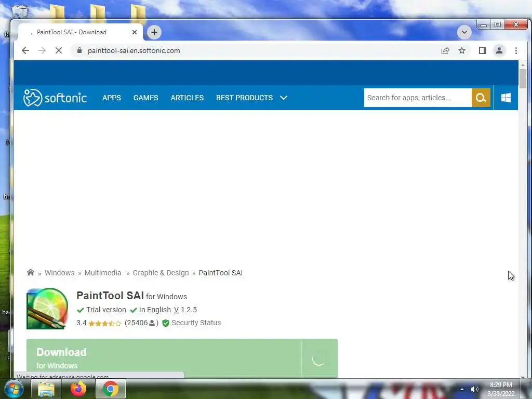Click the taskbar clock

click(x=501, y=389)
